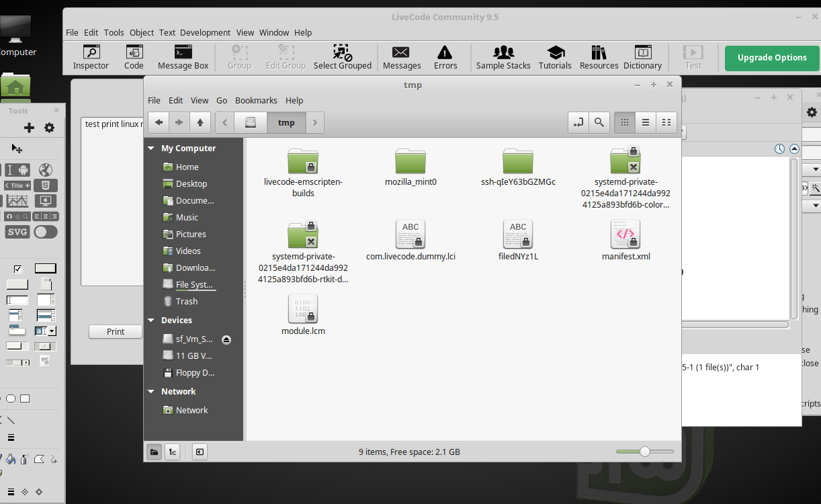Screen dimensions: 821x504
Task: Open the Message Box tool
Action: (x=183, y=57)
